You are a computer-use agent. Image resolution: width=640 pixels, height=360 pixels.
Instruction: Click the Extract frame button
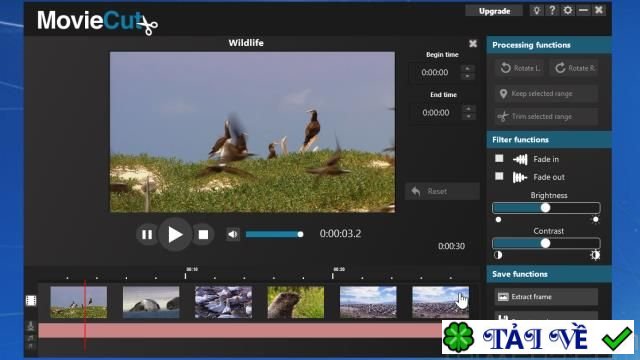[547, 297]
